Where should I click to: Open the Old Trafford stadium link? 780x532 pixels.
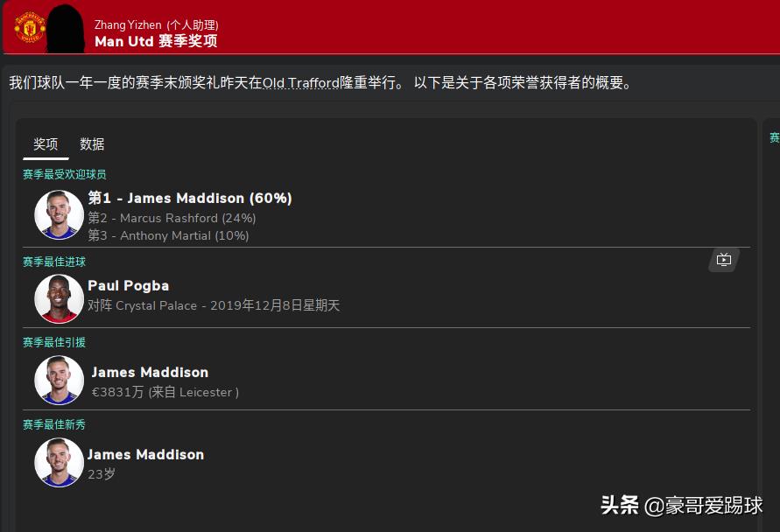coord(300,82)
